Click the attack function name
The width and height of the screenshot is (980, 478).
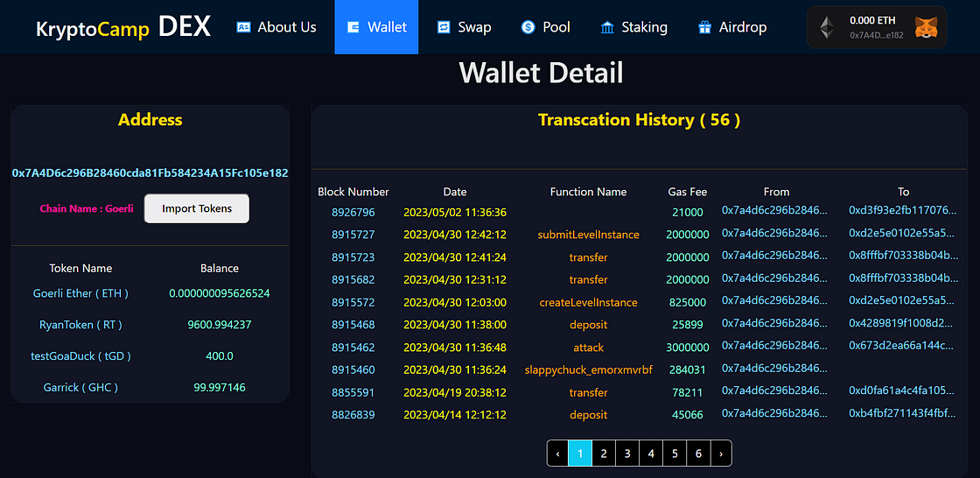(x=588, y=348)
